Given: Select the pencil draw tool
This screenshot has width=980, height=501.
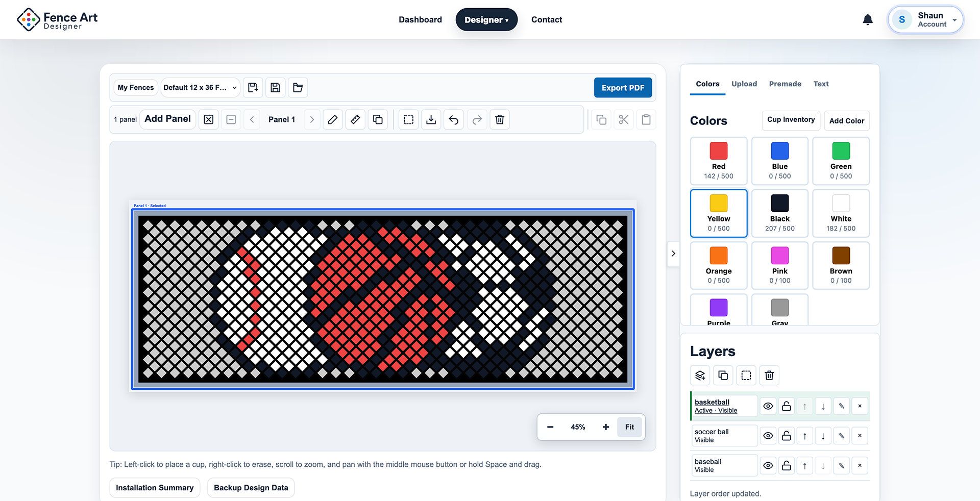Looking at the screenshot, I should tap(333, 119).
